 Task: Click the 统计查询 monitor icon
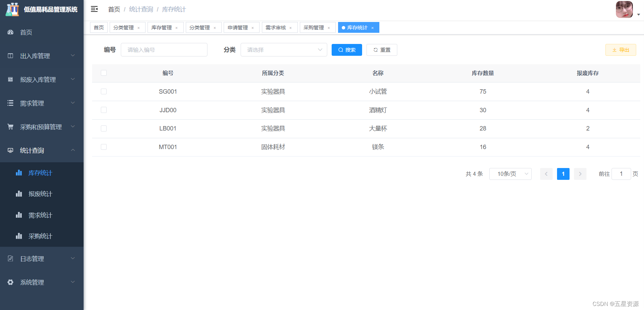coord(10,150)
